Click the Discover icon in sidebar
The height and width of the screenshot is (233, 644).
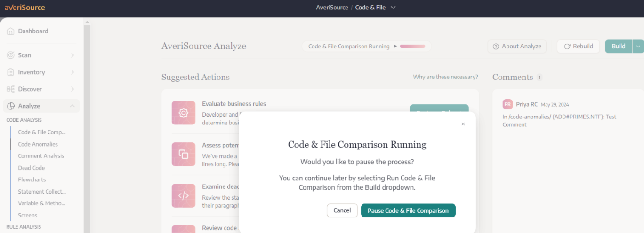click(x=10, y=89)
